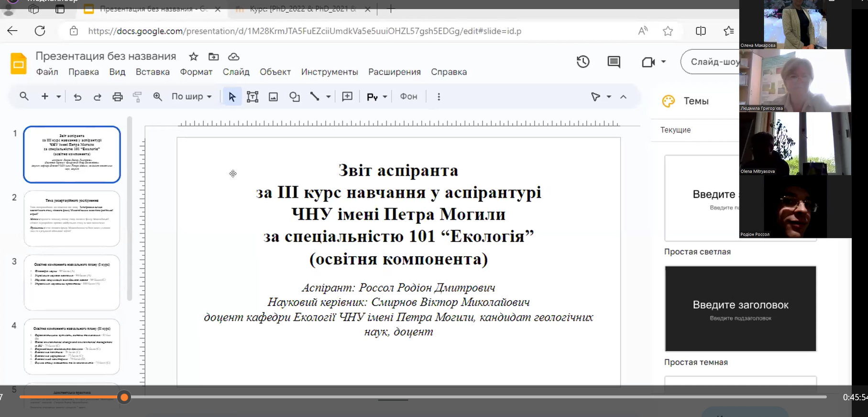Open the input tools Ру dropdown
This screenshot has width=868, height=417.
(x=377, y=97)
